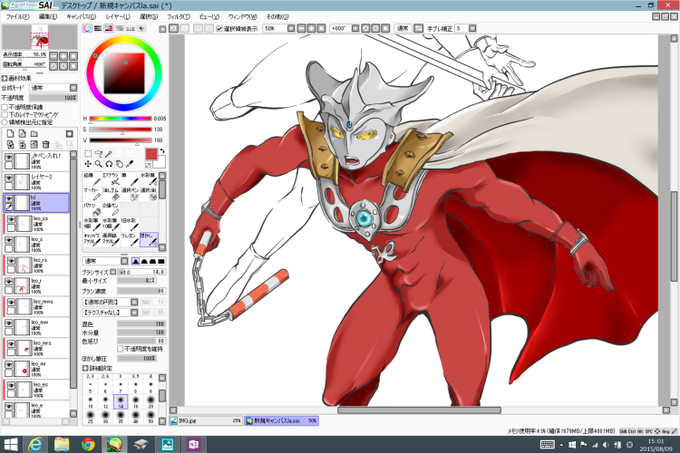Open Internet Explorer from the taskbar
This screenshot has width=680, height=453.
click(35, 444)
